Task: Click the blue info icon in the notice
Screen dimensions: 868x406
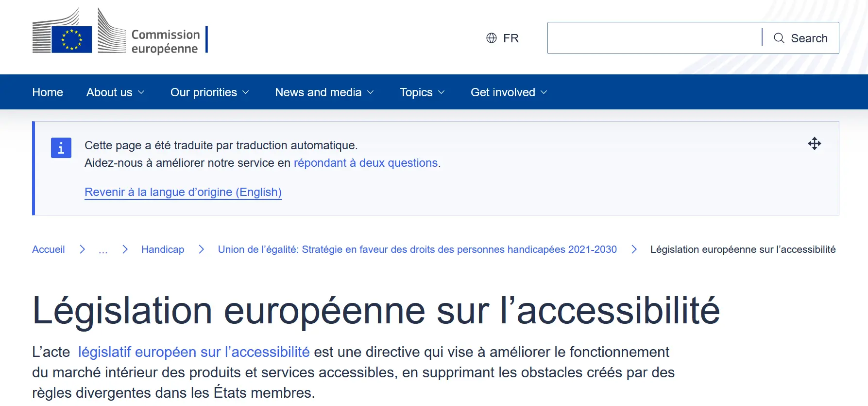Action: pos(61,148)
